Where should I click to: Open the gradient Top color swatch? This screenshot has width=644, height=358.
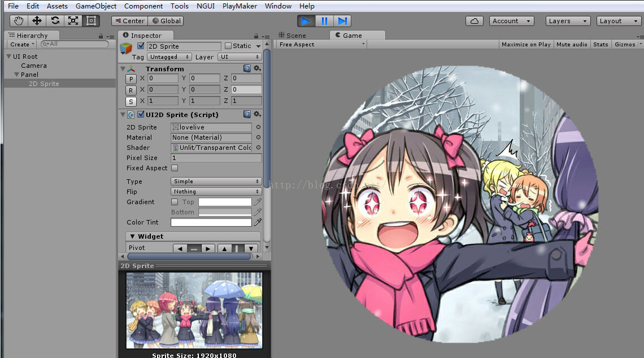225,202
